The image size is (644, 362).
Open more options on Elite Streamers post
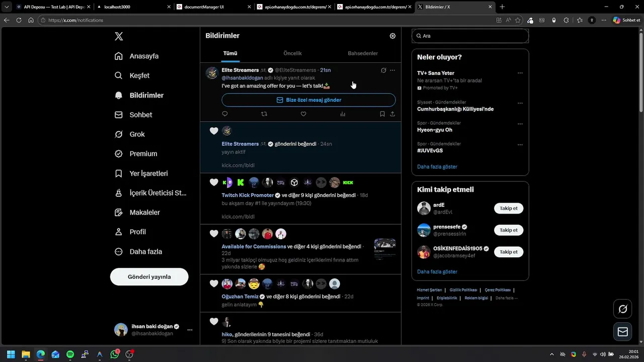point(392,70)
